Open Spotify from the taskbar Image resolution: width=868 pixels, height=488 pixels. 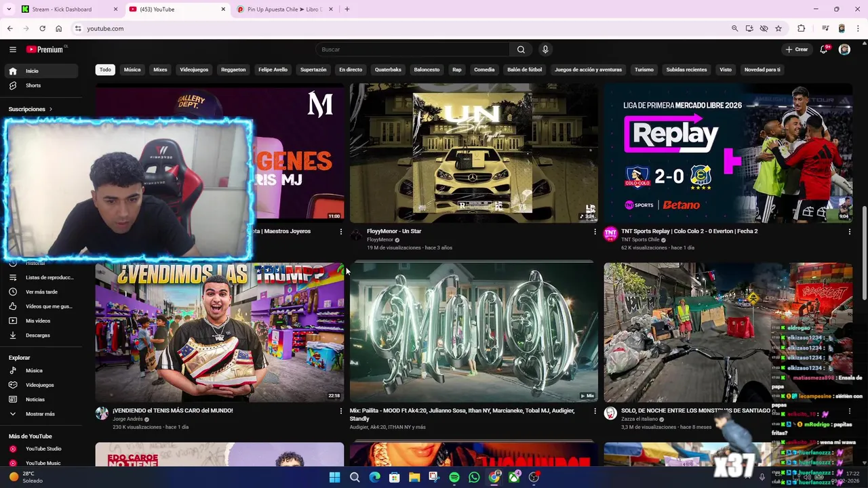454,477
